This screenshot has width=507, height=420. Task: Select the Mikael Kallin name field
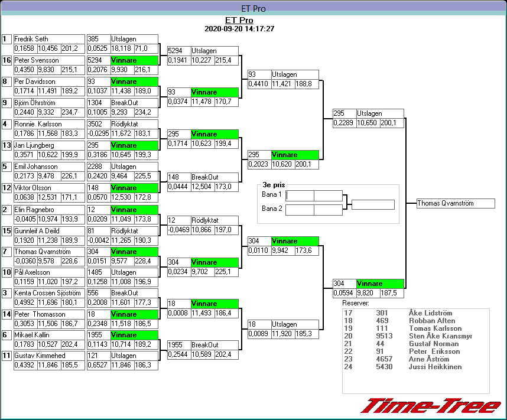(48, 334)
